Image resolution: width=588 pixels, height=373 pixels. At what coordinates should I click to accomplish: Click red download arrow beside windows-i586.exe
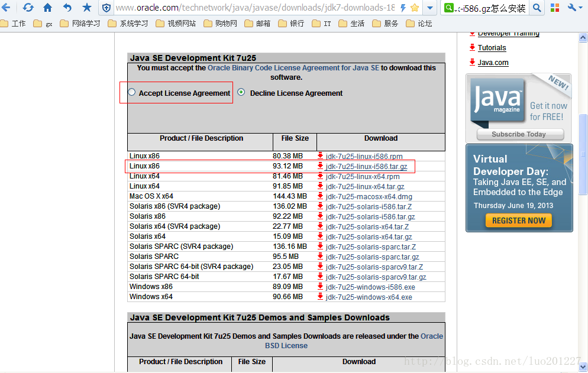coord(320,287)
